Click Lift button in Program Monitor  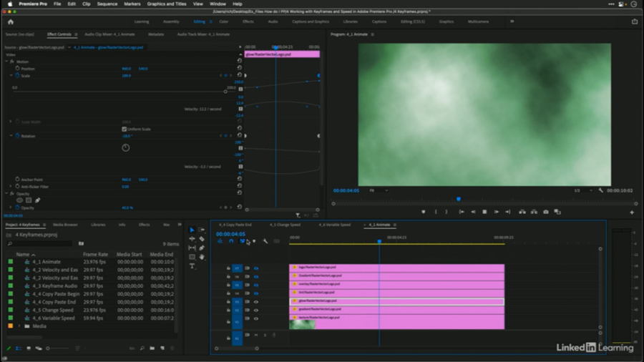click(x=522, y=212)
